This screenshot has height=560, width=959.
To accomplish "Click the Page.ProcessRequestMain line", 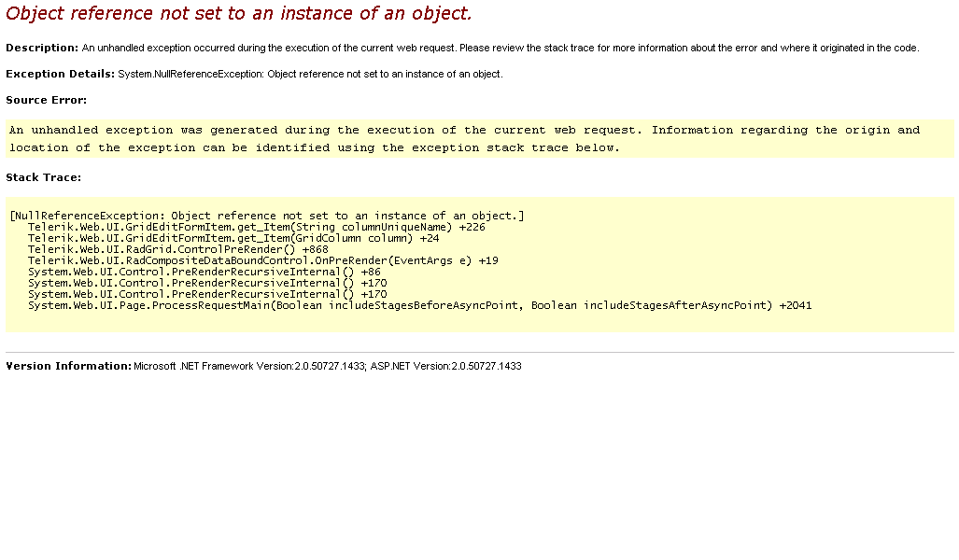I will click(x=419, y=306).
